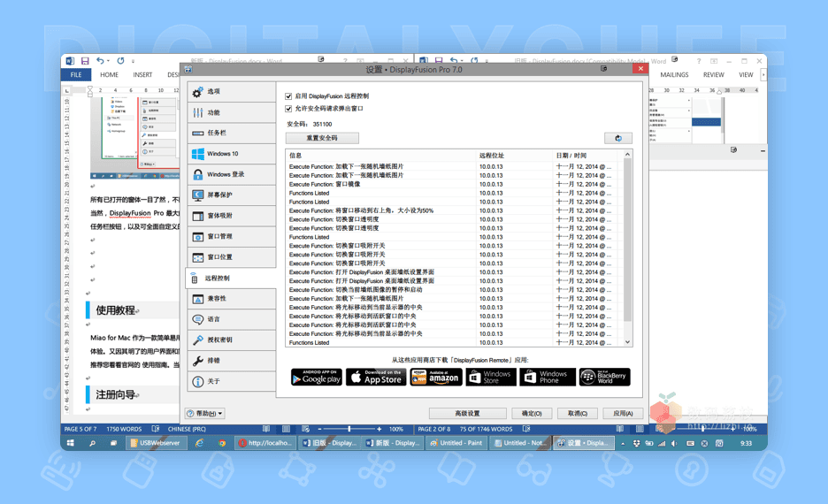
Task: Click zoom slider in left Word status bar
Action: point(349,429)
